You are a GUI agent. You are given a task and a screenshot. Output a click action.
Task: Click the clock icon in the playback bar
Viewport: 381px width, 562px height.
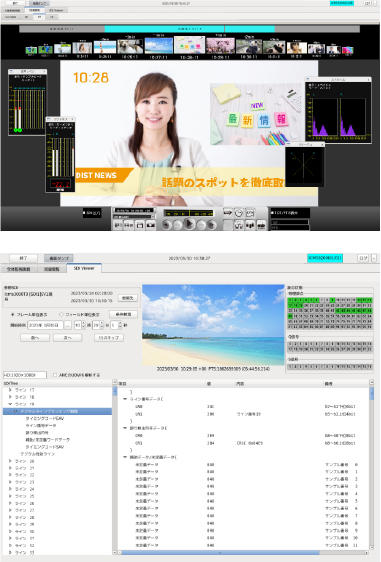click(x=239, y=213)
